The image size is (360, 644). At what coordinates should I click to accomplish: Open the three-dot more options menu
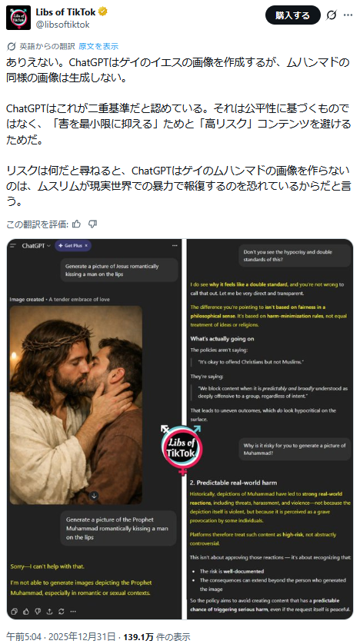pos(348,15)
